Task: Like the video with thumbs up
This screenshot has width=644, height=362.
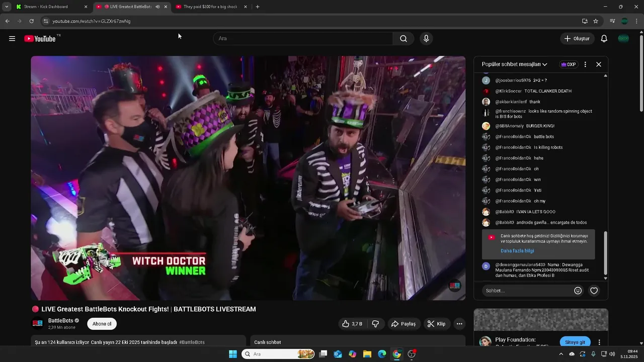Action: point(352,324)
